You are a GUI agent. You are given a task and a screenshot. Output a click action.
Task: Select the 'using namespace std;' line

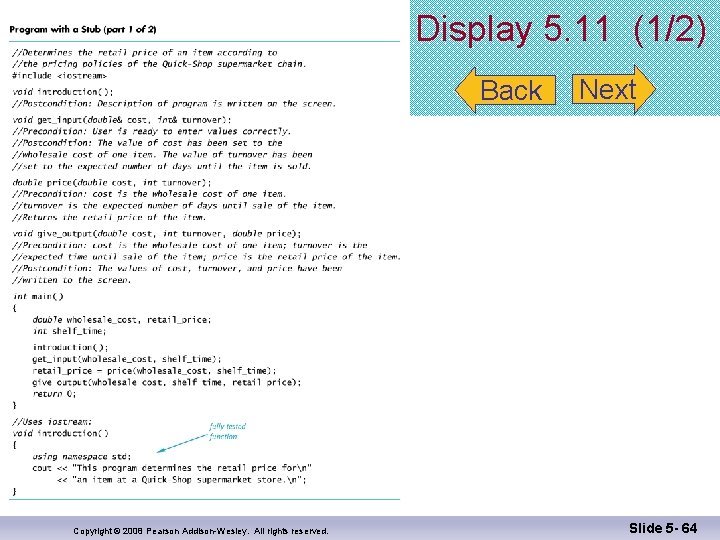[82, 456]
